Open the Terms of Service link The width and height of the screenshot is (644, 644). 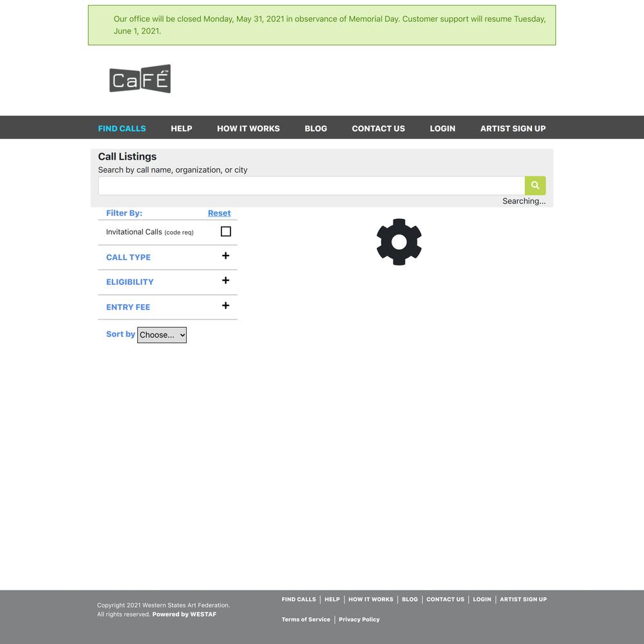305,619
